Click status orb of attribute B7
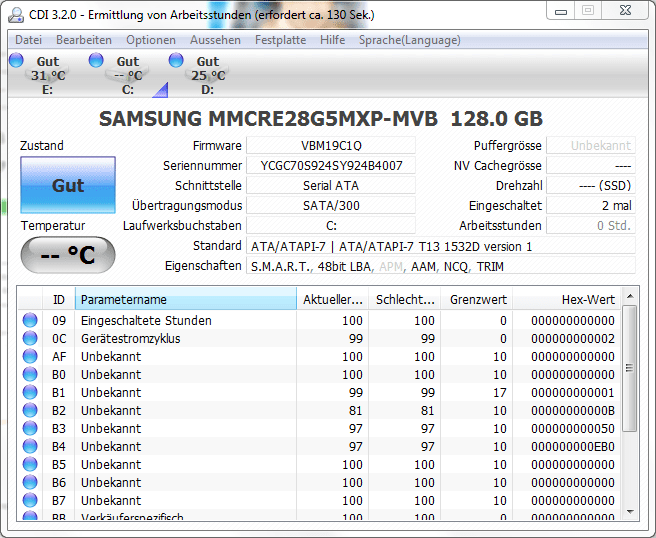 (x=30, y=500)
